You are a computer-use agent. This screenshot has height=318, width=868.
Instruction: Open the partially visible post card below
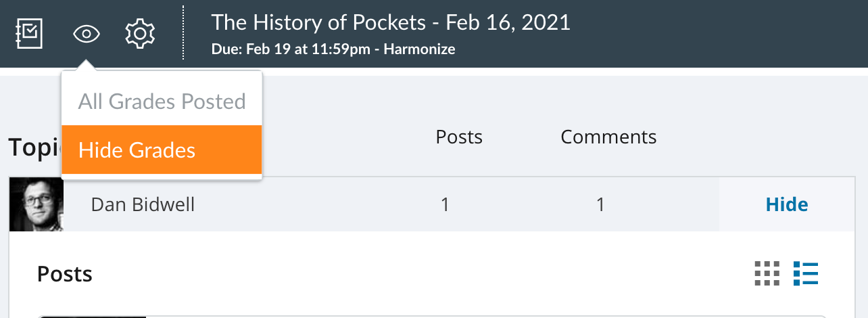click(433, 315)
